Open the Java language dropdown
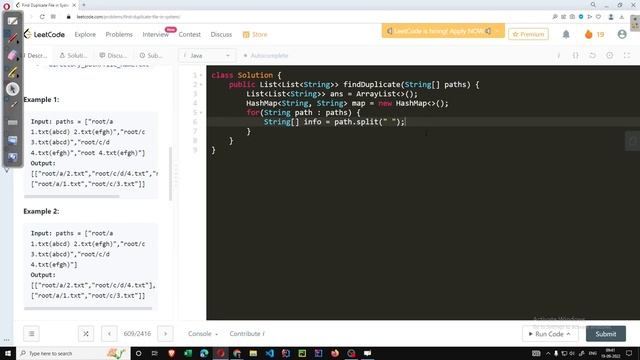640x360 pixels. pyautogui.click(x=207, y=56)
